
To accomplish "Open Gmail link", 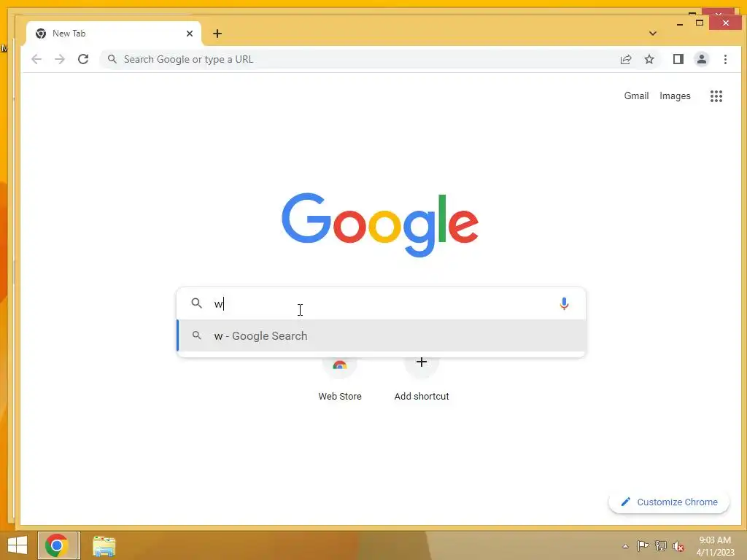I will pos(636,96).
